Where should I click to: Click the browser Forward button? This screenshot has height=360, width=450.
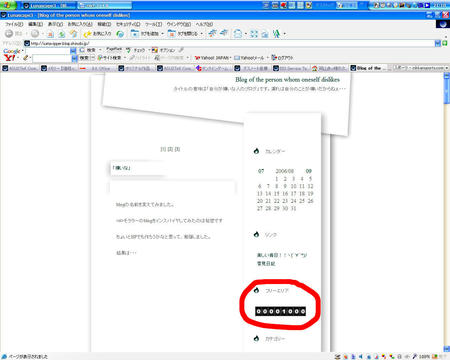(35, 34)
